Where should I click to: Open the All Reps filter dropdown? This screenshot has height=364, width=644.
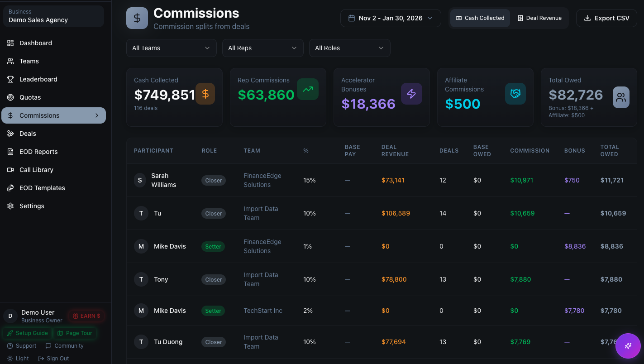pyautogui.click(x=262, y=48)
